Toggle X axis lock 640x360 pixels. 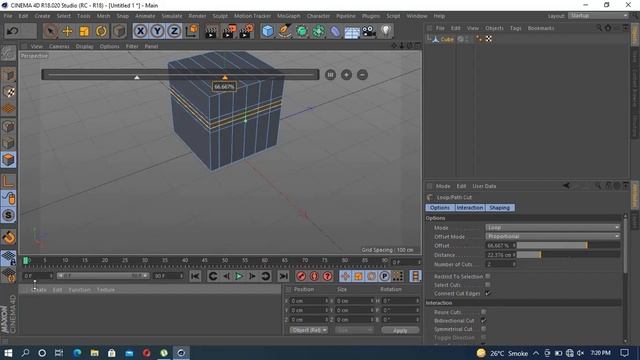point(140,31)
